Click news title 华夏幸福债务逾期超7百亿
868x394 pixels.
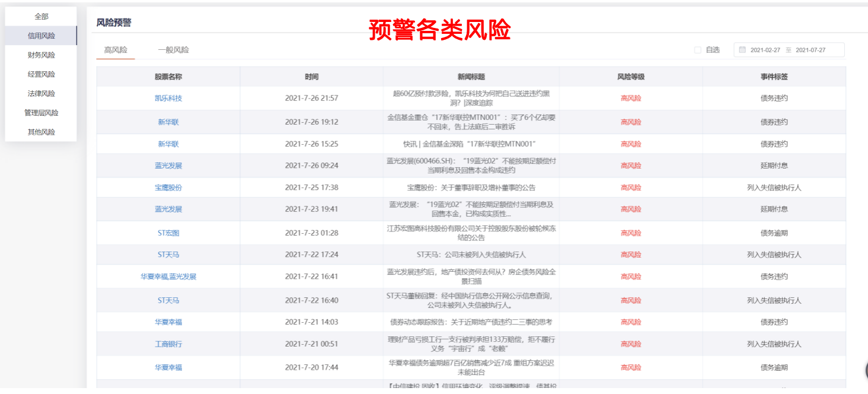[471, 367]
